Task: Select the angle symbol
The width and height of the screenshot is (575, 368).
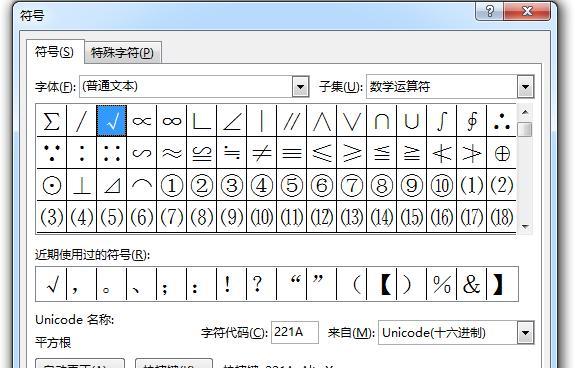Action: click(232, 121)
